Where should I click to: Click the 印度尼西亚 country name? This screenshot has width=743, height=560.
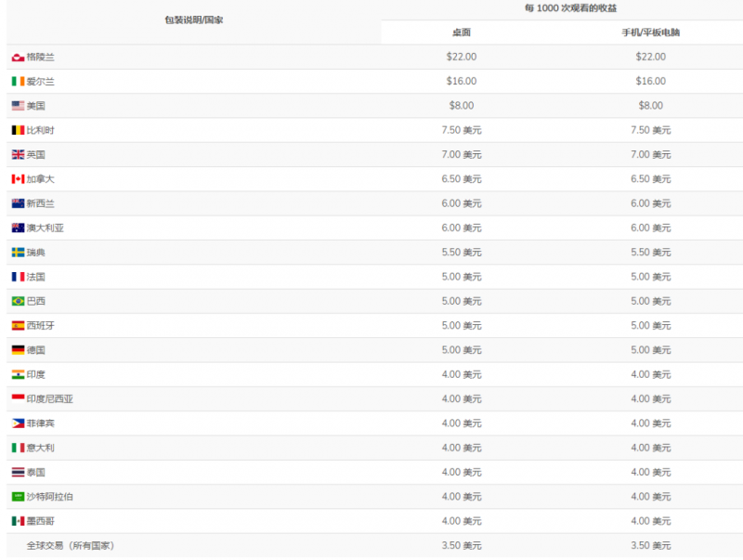tap(49, 399)
